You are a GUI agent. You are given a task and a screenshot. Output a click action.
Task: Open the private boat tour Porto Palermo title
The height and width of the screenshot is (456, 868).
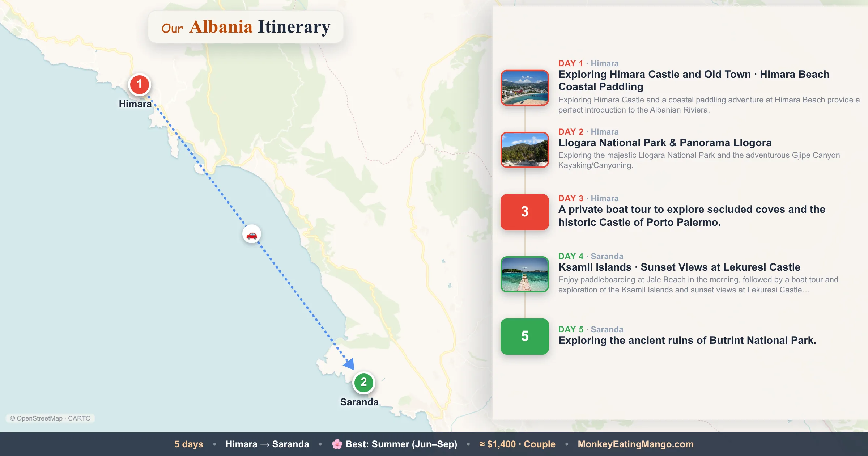click(x=692, y=216)
